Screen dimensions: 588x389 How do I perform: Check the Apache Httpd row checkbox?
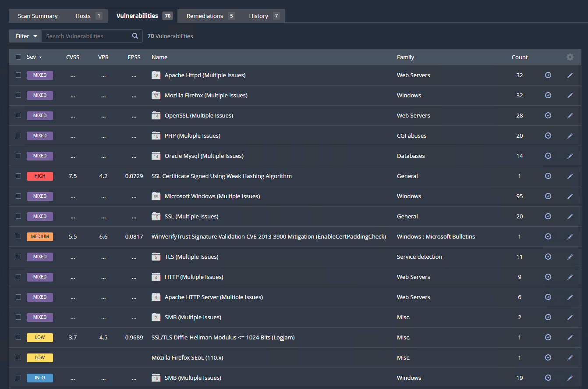tap(18, 75)
